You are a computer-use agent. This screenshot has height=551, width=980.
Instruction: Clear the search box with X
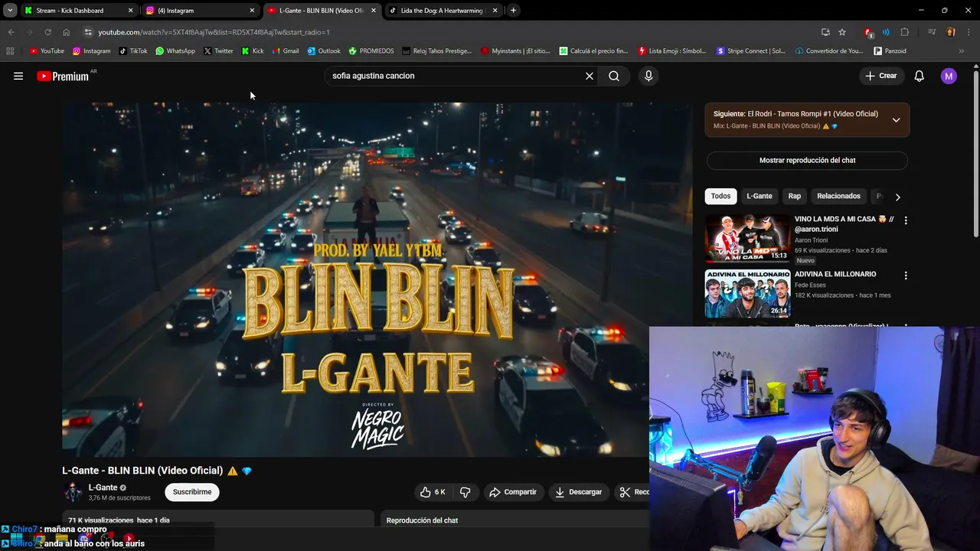point(590,76)
